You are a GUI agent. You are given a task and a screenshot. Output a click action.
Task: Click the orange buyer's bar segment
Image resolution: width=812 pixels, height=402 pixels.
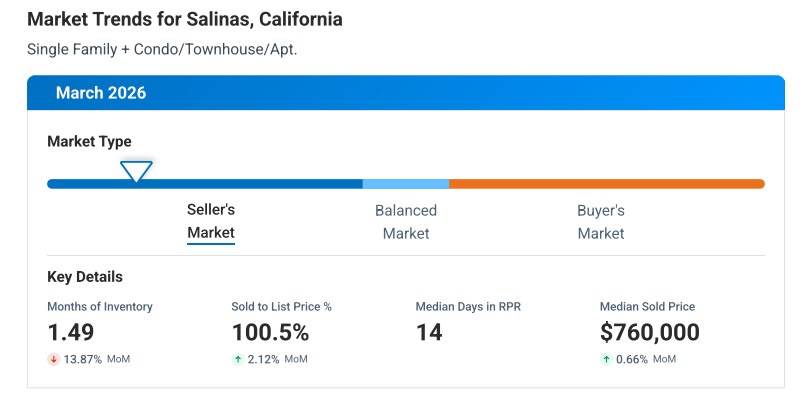click(606, 184)
